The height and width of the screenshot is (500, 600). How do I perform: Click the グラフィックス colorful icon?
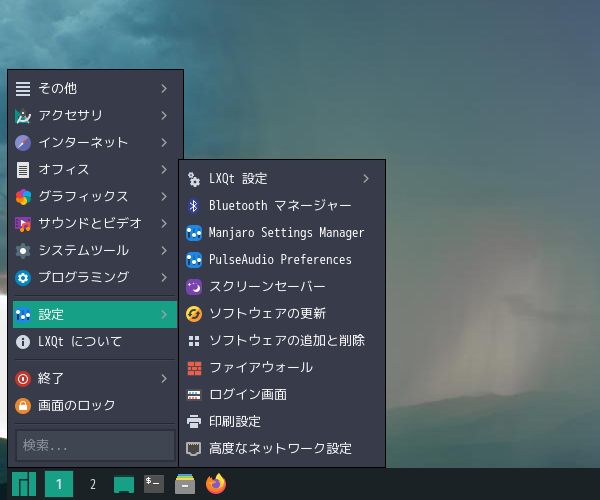pyautogui.click(x=23, y=197)
